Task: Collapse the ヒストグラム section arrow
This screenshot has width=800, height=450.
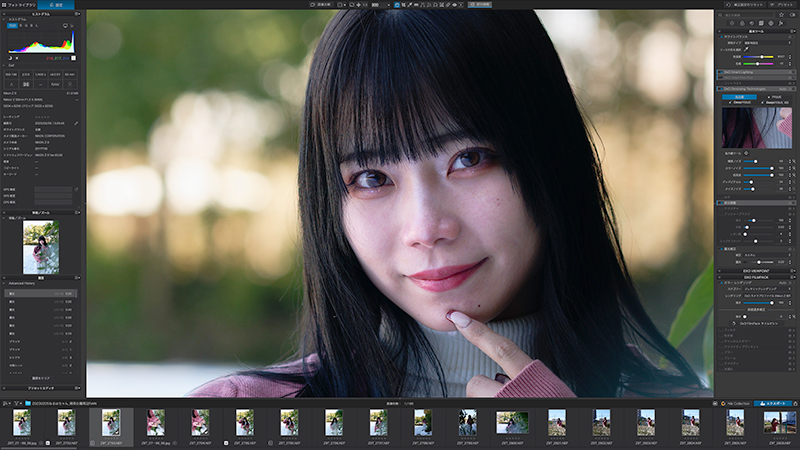Action: [x=4, y=19]
